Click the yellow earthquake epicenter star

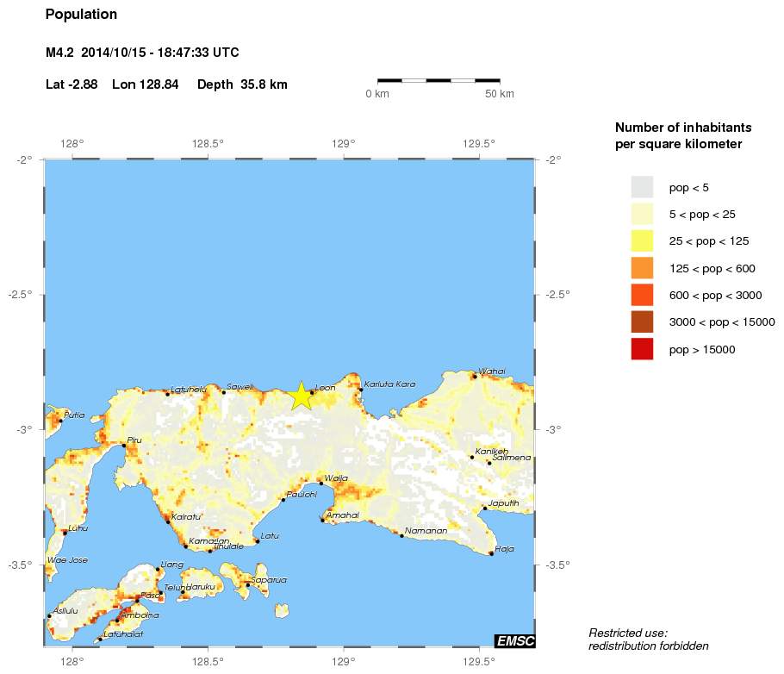pos(301,396)
